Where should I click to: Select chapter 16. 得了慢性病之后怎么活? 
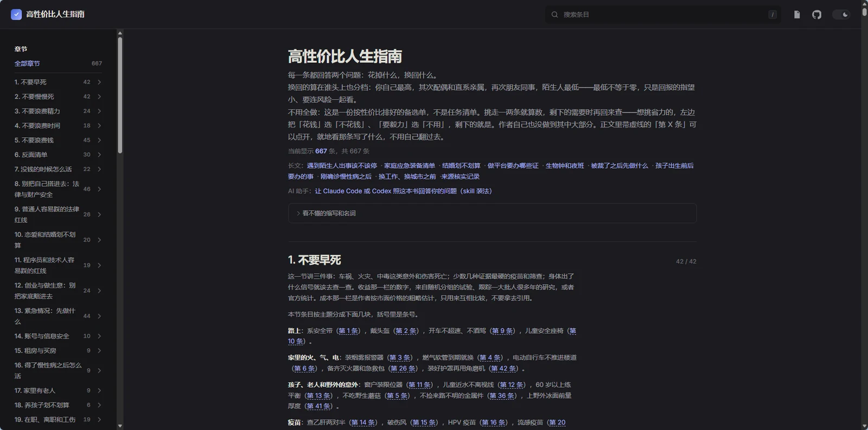(x=48, y=370)
